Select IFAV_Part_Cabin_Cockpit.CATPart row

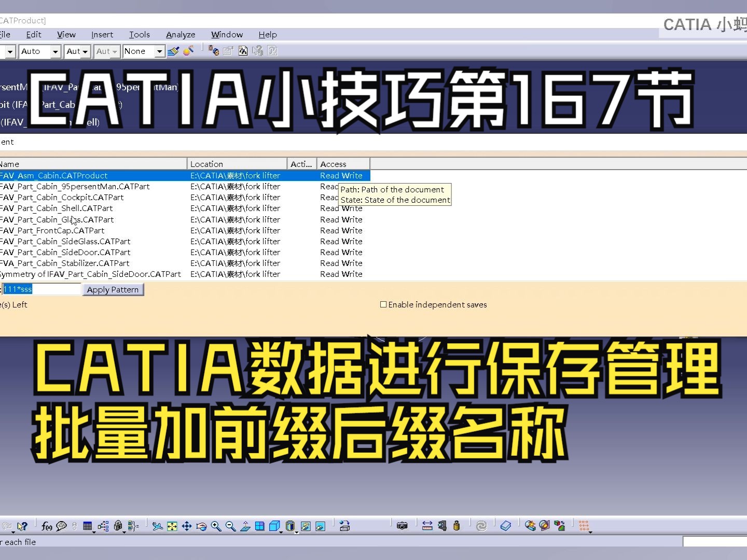coord(185,198)
